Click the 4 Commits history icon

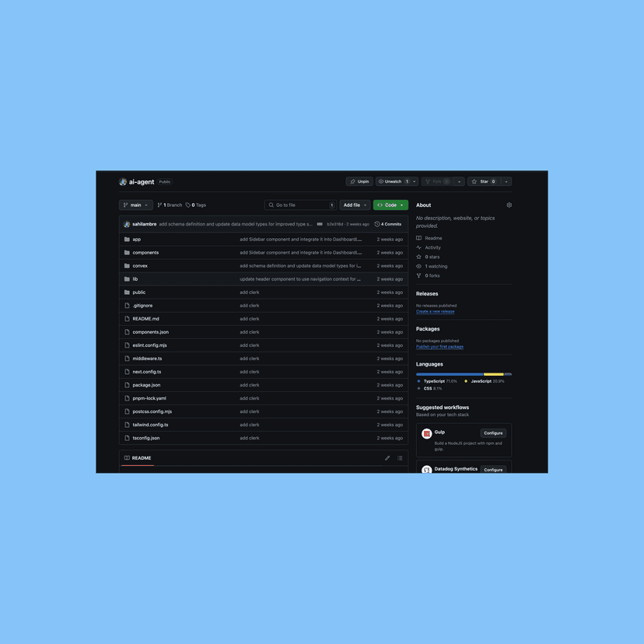(x=376, y=224)
